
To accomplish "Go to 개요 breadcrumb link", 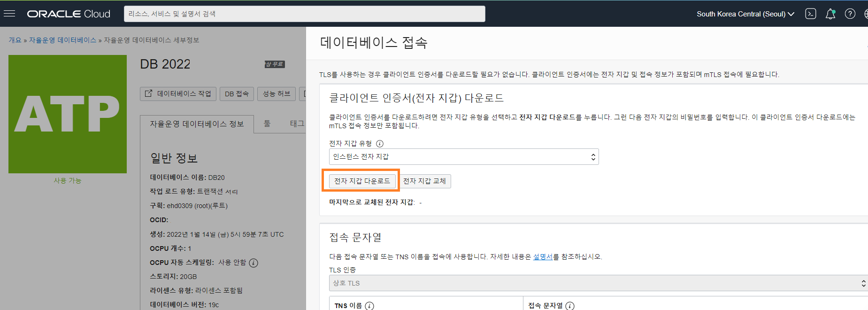I will point(15,40).
